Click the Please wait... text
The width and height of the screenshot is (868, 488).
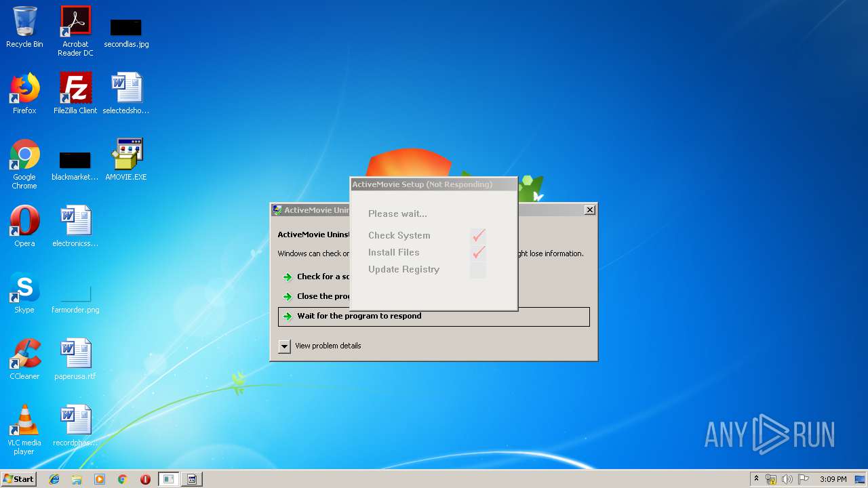click(x=397, y=213)
